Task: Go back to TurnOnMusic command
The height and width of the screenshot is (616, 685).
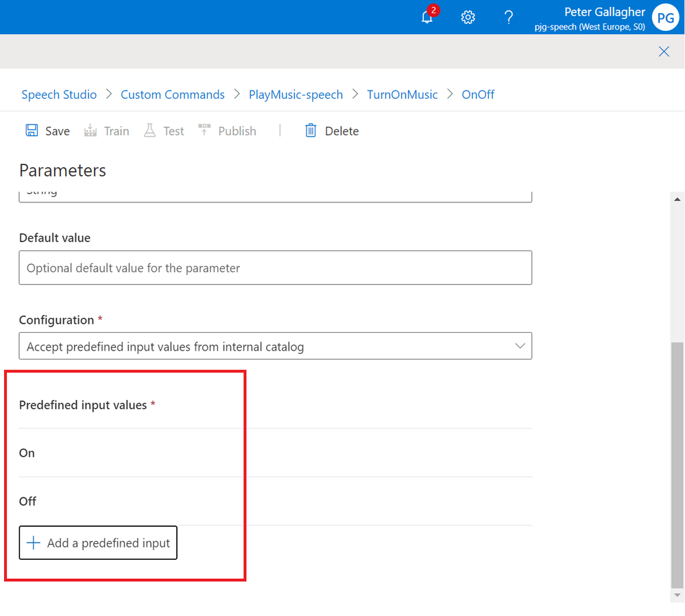Action: (402, 95)
